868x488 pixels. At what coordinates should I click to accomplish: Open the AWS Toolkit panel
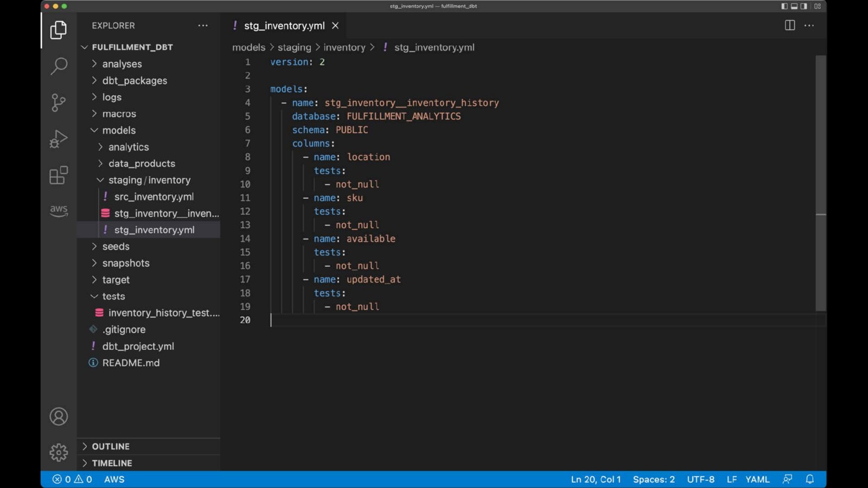[59, 210]
